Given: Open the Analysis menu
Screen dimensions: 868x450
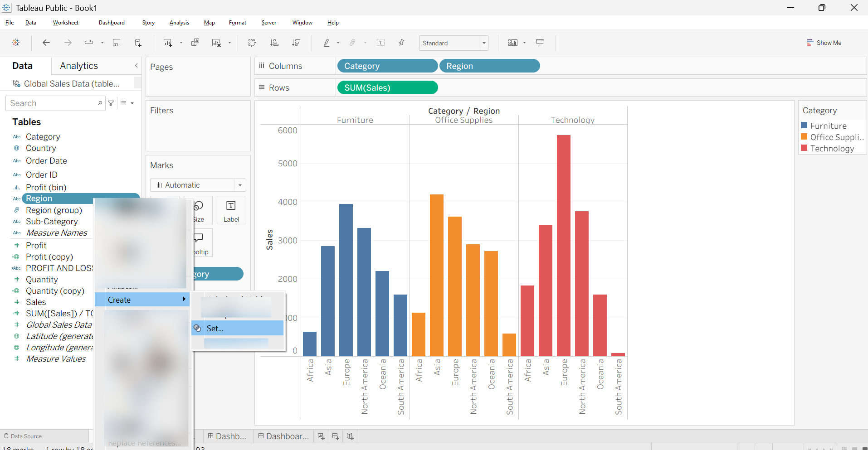Looking at the screenshot, I should [x=179, y=23].
